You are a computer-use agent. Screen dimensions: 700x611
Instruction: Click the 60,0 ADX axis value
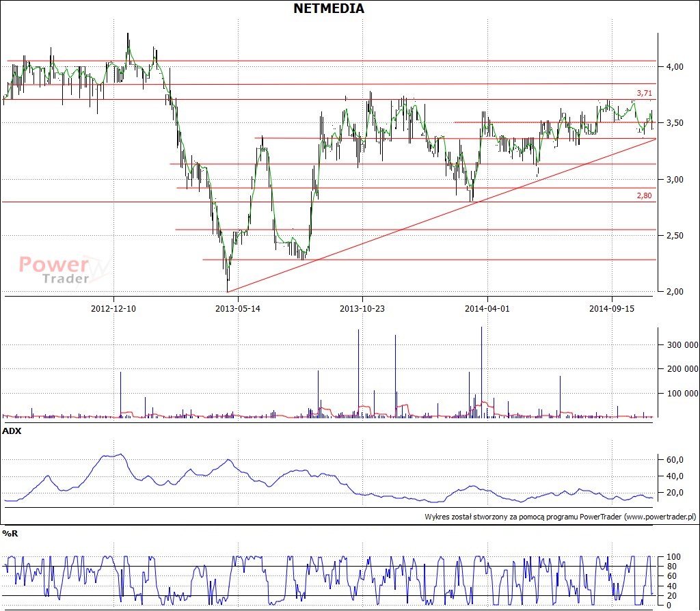(x=675, y=460)
